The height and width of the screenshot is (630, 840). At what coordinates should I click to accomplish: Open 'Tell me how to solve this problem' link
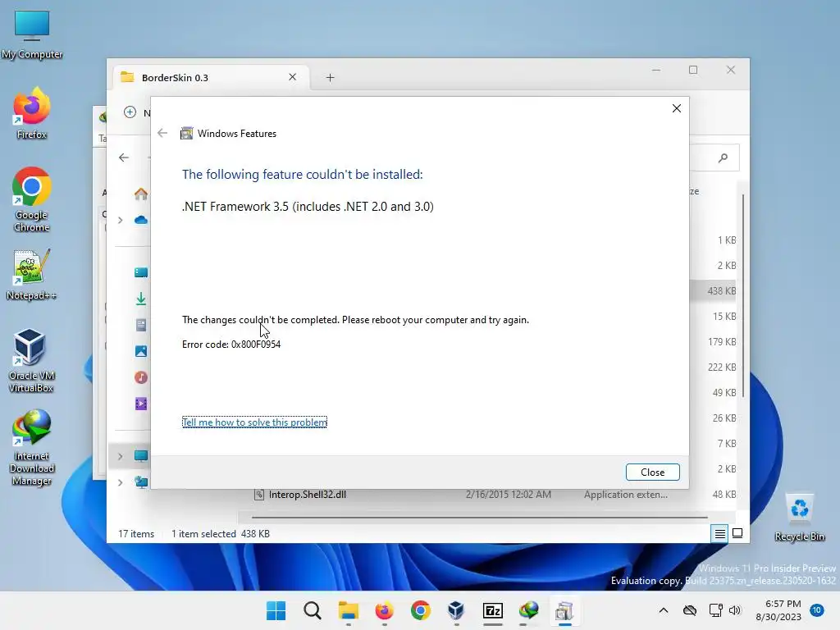pos(254,422)
